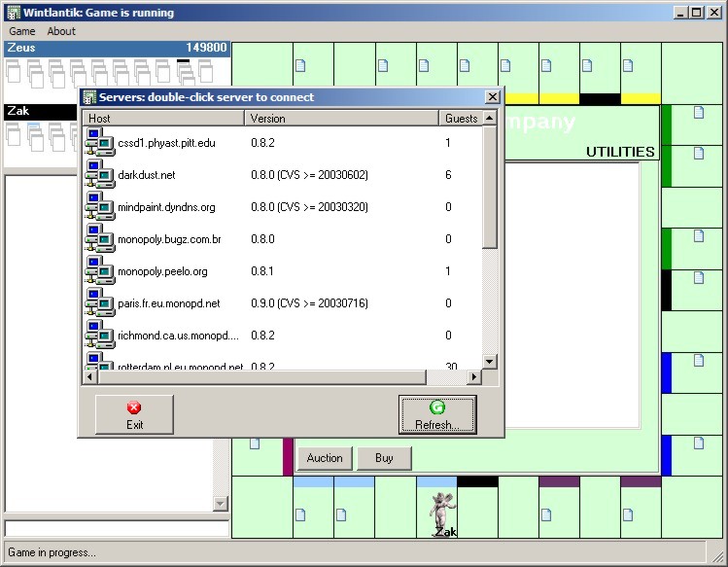Click monopoly.bugz.com.br server icon
Viewport: 728px width, 567px height.
[99, 238]
